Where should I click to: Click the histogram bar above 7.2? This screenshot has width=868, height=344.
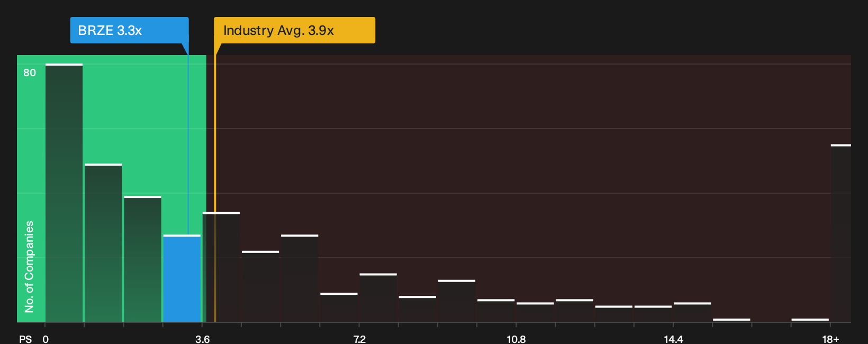click(x=378, y=297)
